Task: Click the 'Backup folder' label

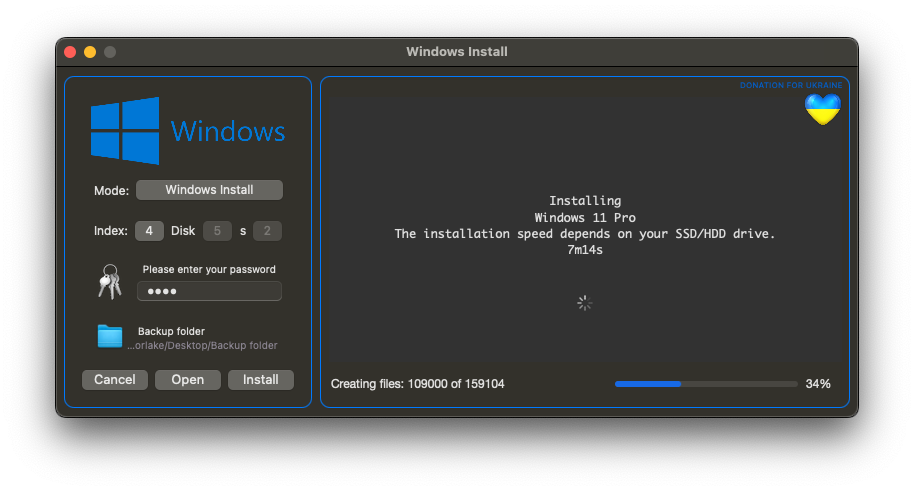Action: 171,331
